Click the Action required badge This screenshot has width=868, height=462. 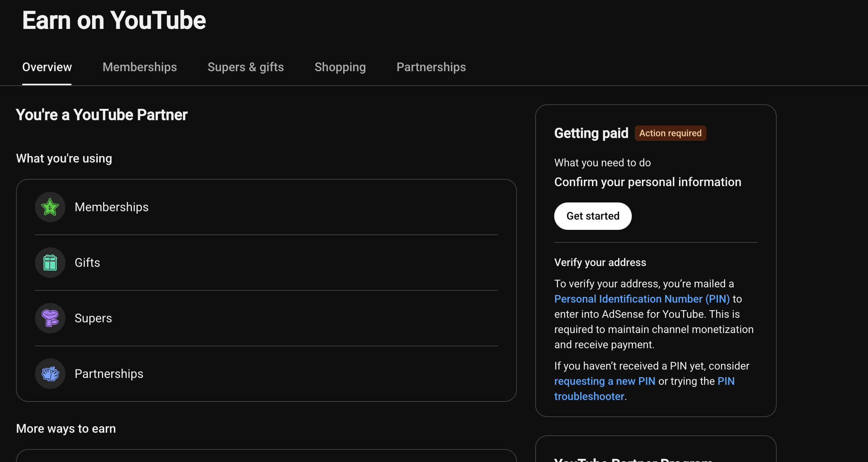tap(670, 133)
